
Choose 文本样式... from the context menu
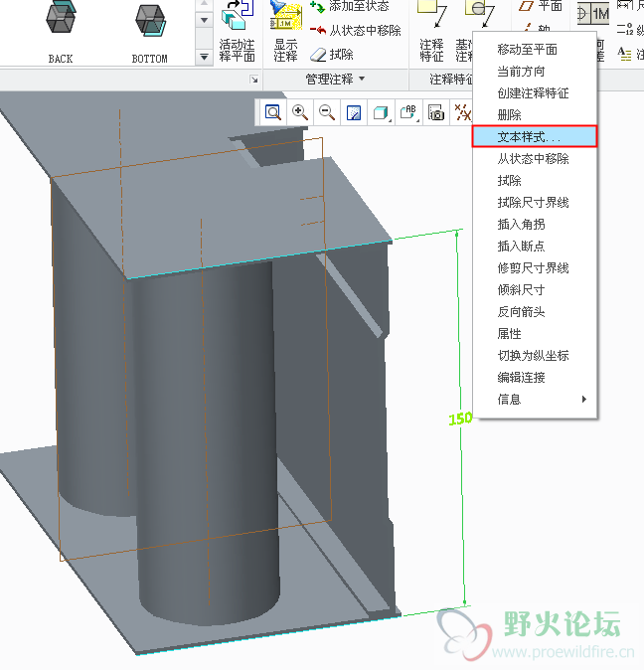[x=535, y=137]
